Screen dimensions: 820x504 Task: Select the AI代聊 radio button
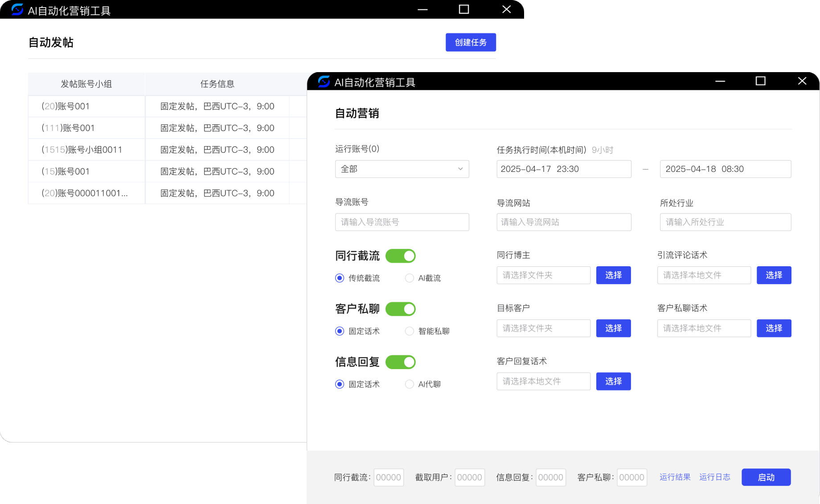pyautogui.click(x=409, y=384)
